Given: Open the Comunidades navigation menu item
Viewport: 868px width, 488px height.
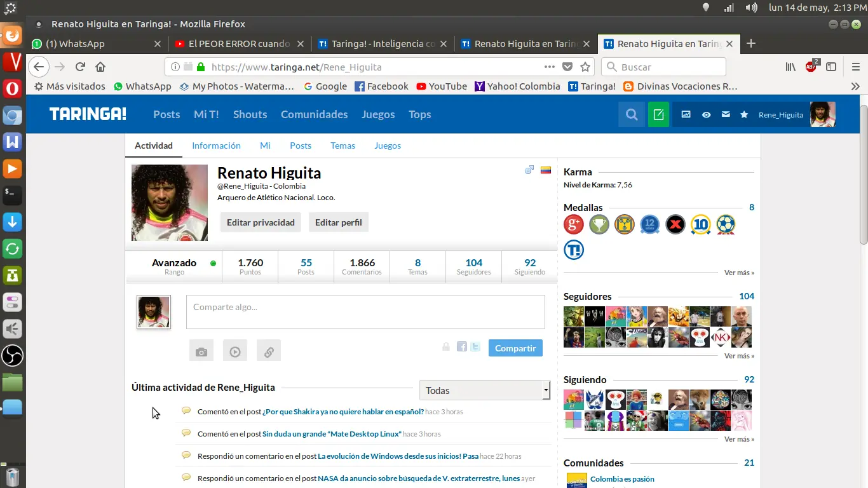Looking at the screenshot, I should (x=314, y=114).
